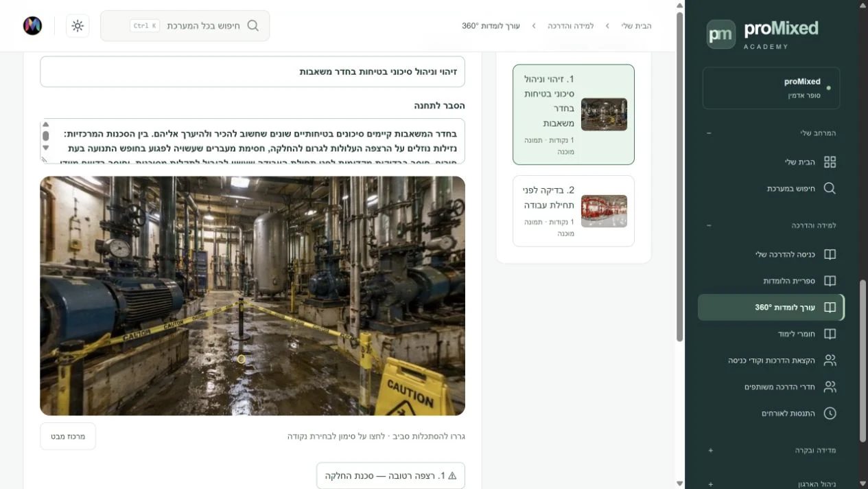Toggle the light/dark theme sun button

[x=78, y=25]
